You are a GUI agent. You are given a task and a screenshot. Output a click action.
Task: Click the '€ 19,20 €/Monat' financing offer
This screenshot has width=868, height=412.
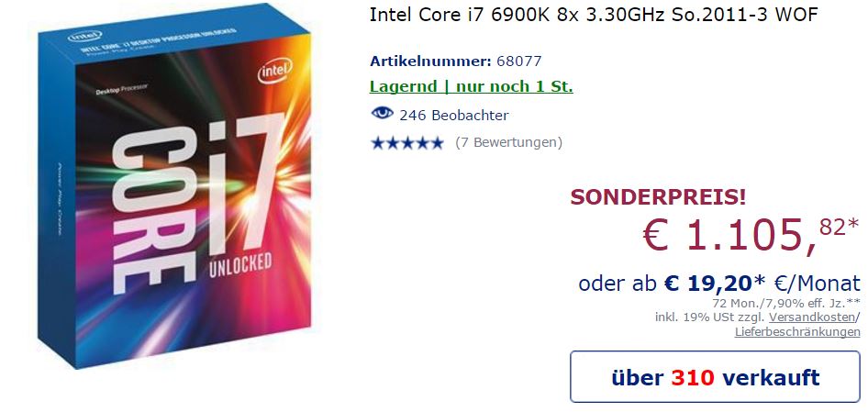(x=719, y=284)
